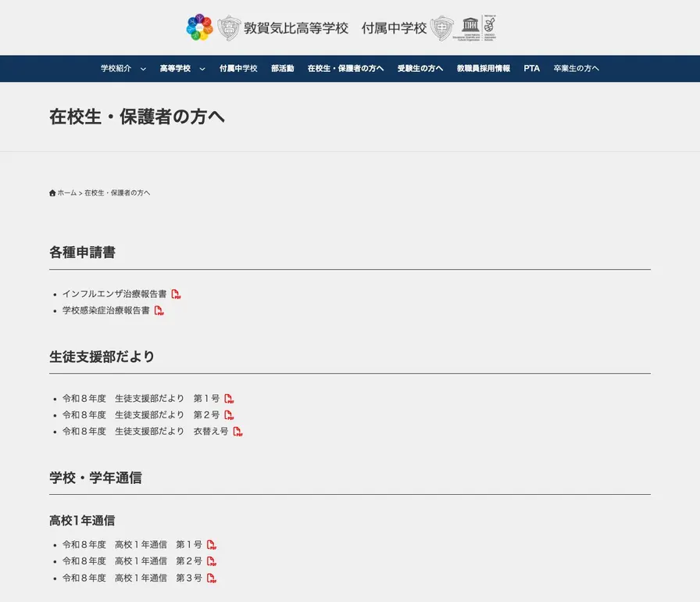The image size is (700, 602).
Task: Select PTA in the navigation bar
Action: click(x=532, y=68)
